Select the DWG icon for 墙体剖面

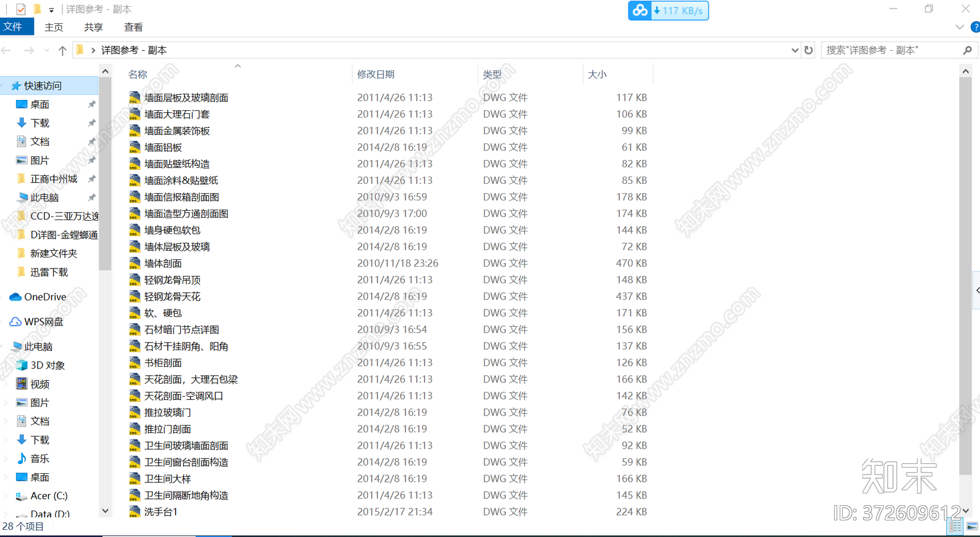pyautogui.click(x=135, y=264)
